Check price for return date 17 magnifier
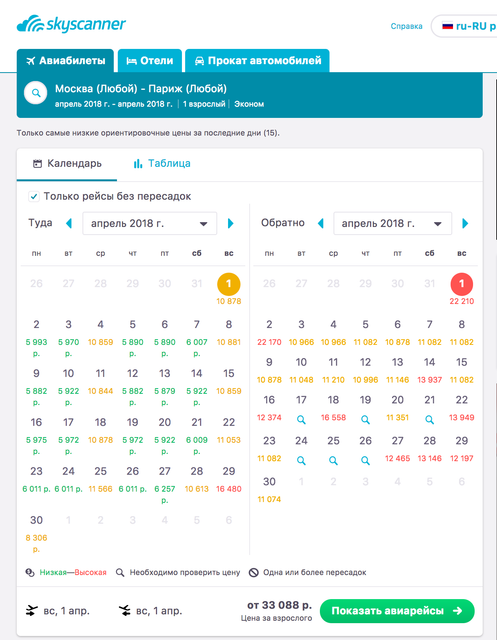Screen dimensions: 497x640 coord(301,419)
